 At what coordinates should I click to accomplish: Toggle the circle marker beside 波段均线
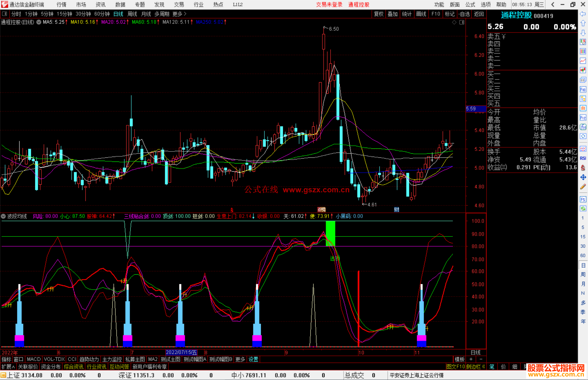pos(3,216)
